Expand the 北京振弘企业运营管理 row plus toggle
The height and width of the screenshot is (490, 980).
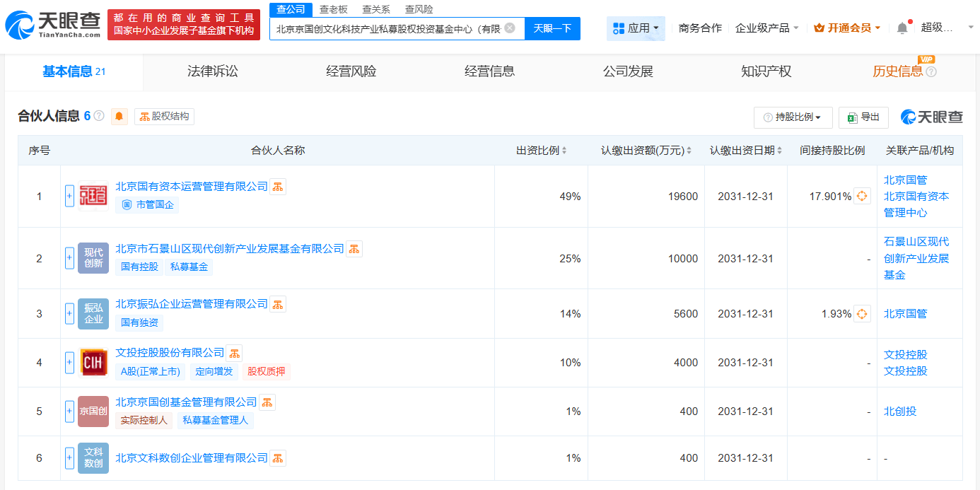click(69, 313)
